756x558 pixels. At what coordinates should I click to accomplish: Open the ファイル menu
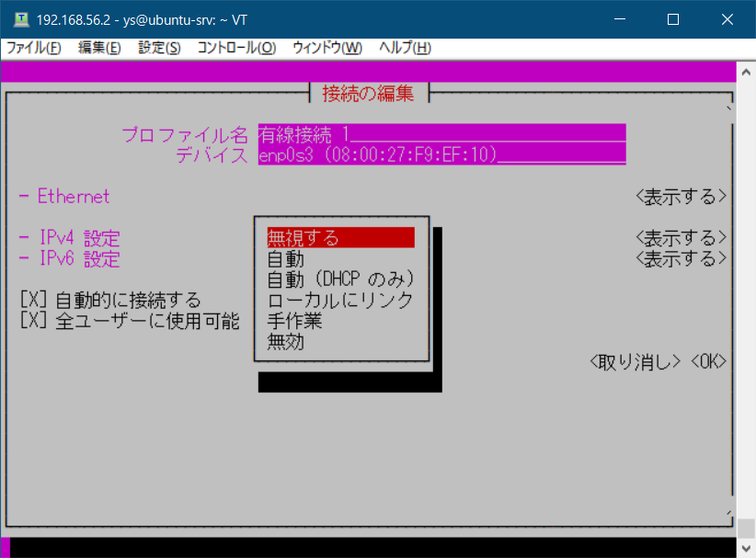pyautogui.click(x=32, y=47)
